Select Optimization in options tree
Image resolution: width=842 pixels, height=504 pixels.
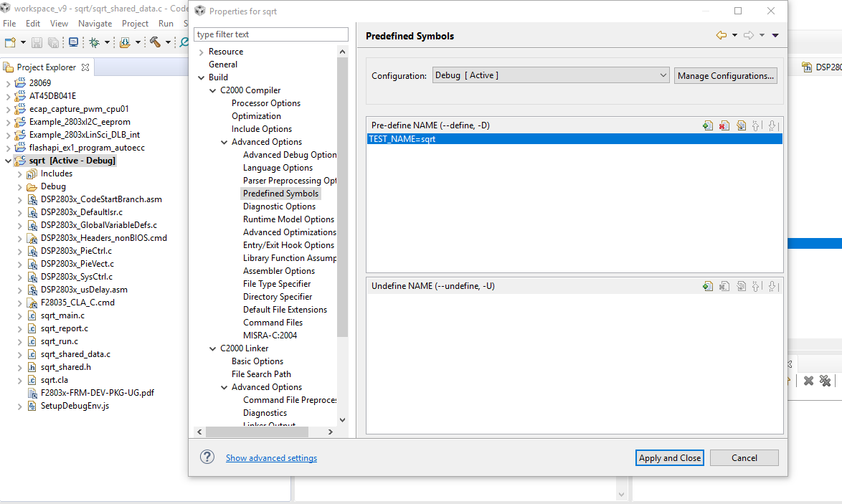tap(256, 116)
